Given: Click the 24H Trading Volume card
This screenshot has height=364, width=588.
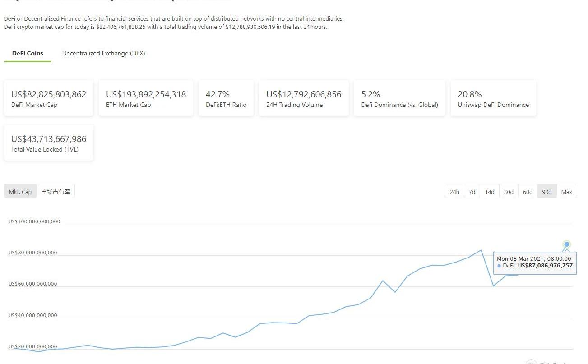Looking at the screenshot, I should coord(304,98).
